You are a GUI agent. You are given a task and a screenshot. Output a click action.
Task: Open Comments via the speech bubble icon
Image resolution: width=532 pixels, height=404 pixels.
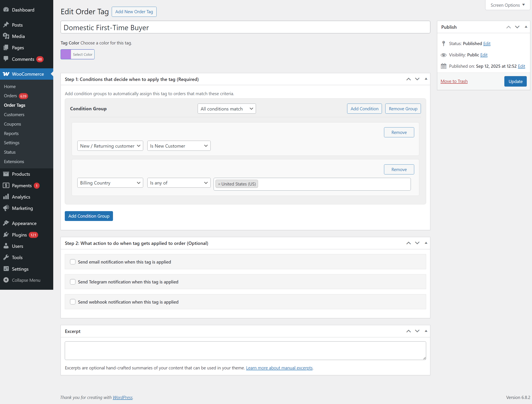(x=6, y=59)
